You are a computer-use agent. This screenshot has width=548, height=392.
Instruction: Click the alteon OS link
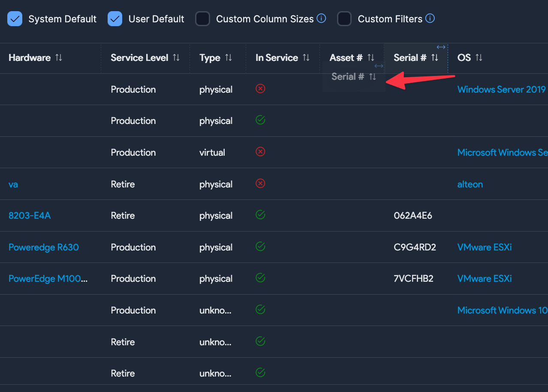pos(470,184)
